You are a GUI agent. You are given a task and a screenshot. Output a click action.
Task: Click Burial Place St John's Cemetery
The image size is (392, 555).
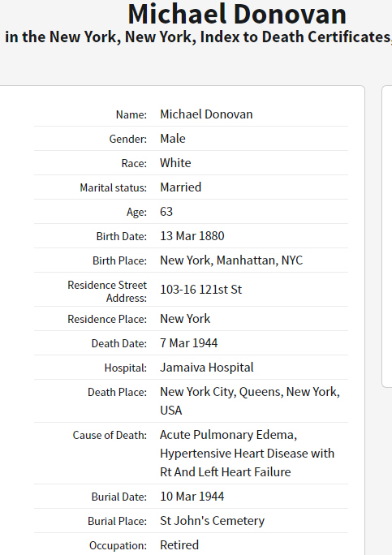[x=212, y=521]
